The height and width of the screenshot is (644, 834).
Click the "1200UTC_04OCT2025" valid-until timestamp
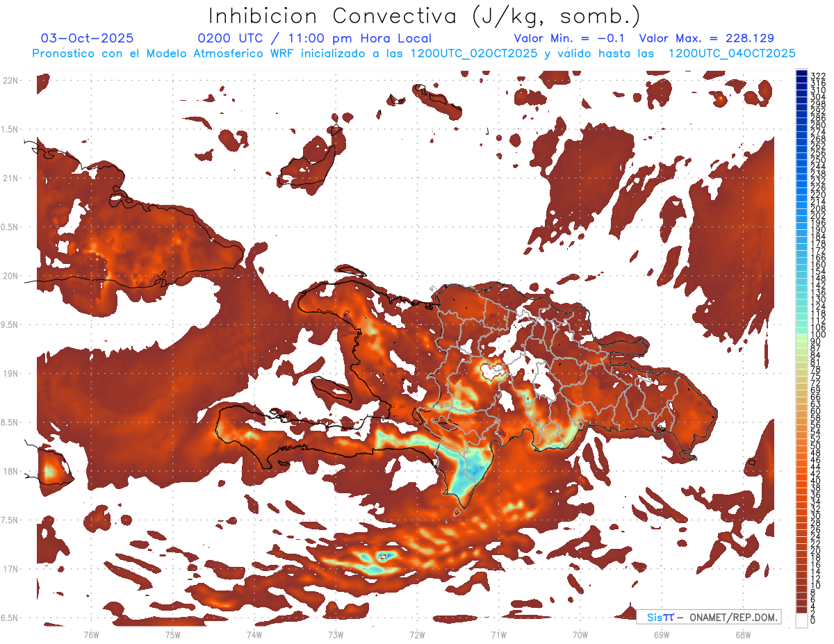(x=732, y=53)
